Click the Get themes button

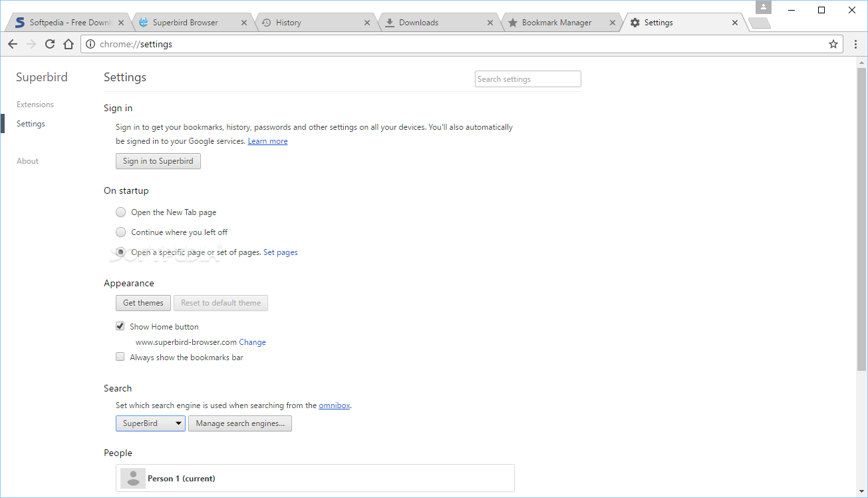(x=143, y=303)
